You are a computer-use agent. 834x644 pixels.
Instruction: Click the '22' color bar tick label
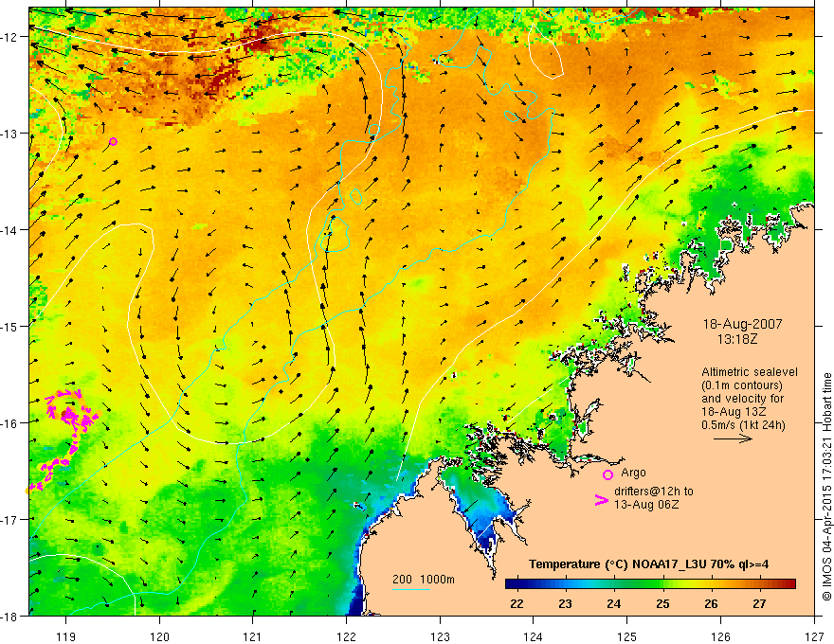pyautogui.click(x=517, y=603)
